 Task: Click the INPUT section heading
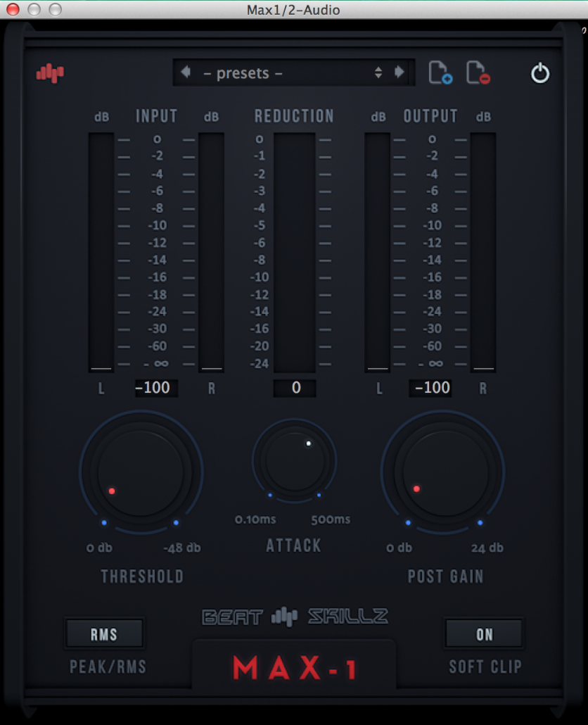click(157, 115)
